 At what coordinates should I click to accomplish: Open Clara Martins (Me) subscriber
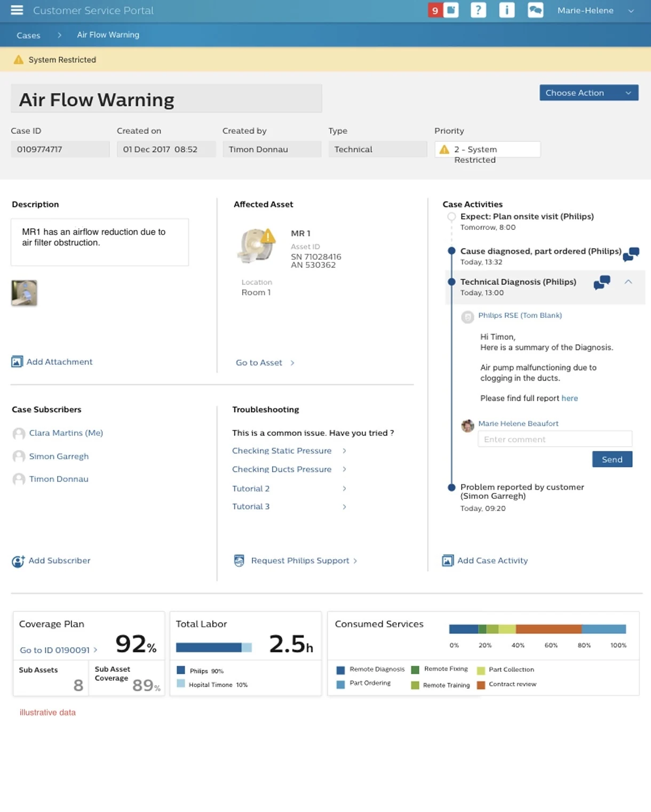click(66, 433)
